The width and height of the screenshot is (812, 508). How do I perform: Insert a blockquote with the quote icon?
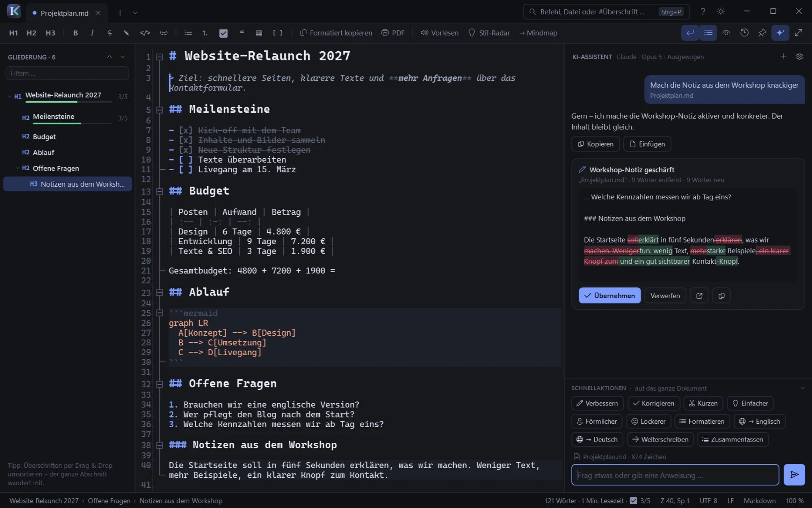coord(242,33)
